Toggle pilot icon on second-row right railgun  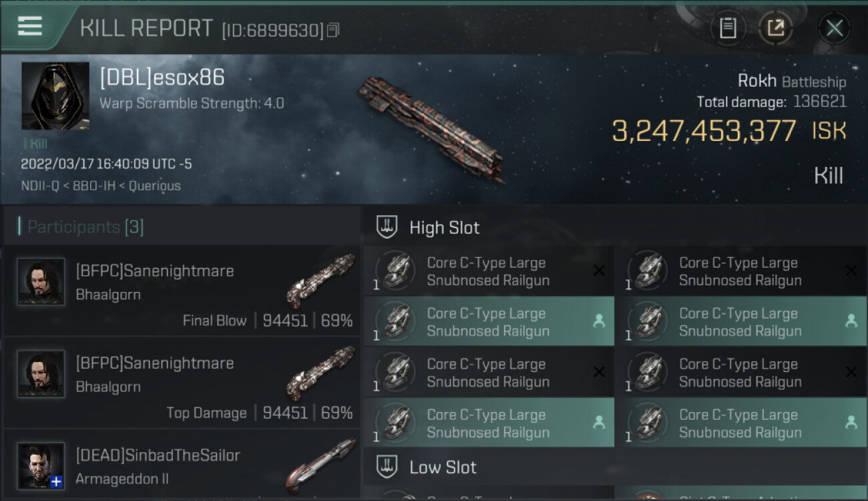[x=851, y=321]
